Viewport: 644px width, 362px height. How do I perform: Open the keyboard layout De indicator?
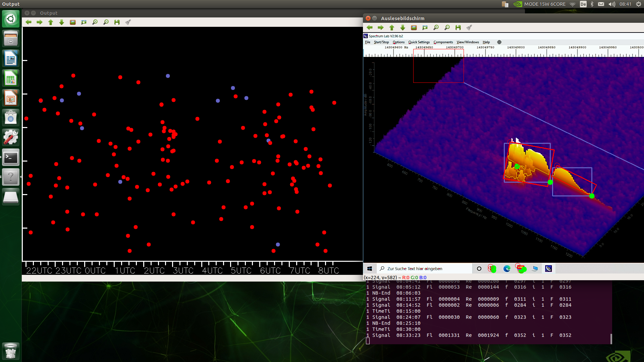click(x=583, y=4)
